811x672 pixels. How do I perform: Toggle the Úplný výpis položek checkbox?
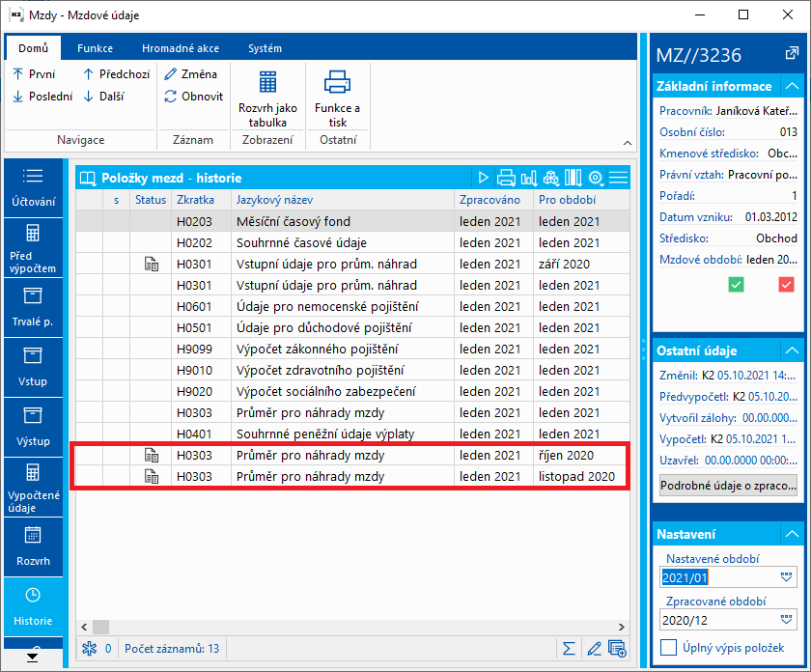668,648
